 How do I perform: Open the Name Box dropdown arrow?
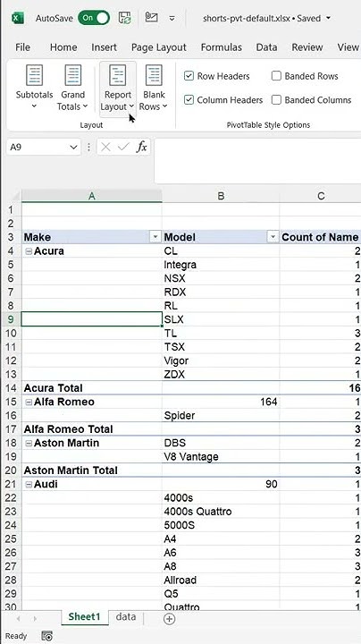(74, 147)
